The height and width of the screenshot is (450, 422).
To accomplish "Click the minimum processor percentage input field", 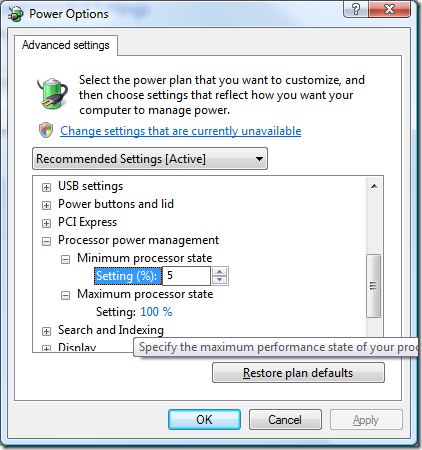I will click(x=187, y=276).
